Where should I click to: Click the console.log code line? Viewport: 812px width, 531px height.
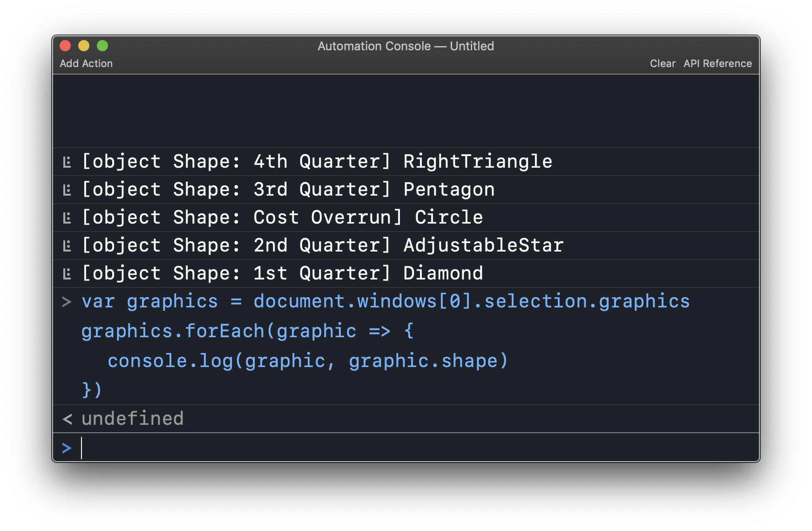307,361
